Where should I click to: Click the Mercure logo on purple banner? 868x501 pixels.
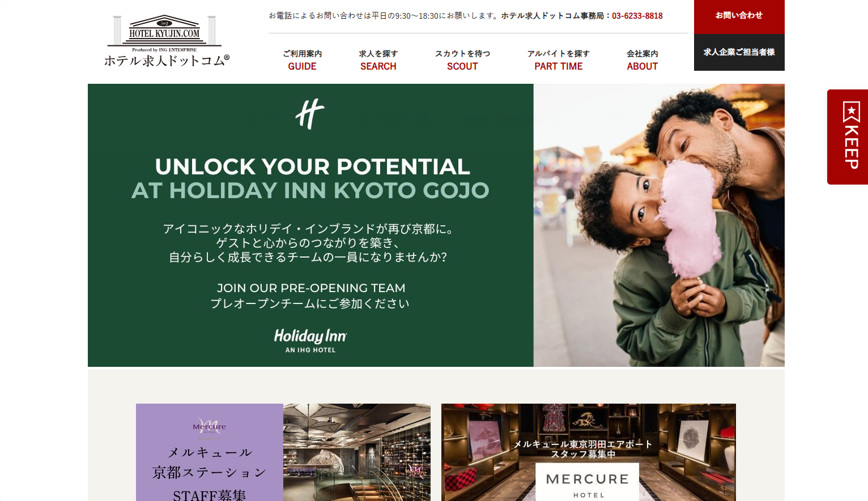[x=209, y=426]
